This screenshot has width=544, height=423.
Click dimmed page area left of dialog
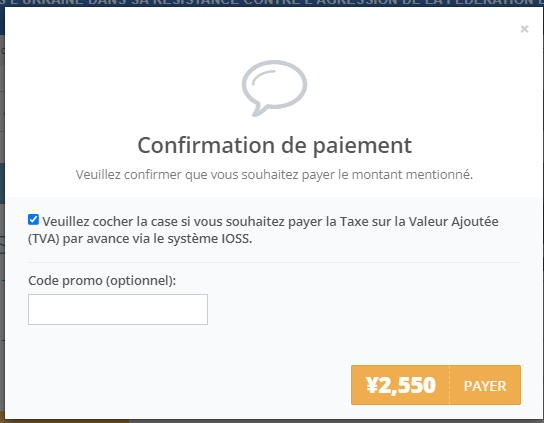coord(2,208)
